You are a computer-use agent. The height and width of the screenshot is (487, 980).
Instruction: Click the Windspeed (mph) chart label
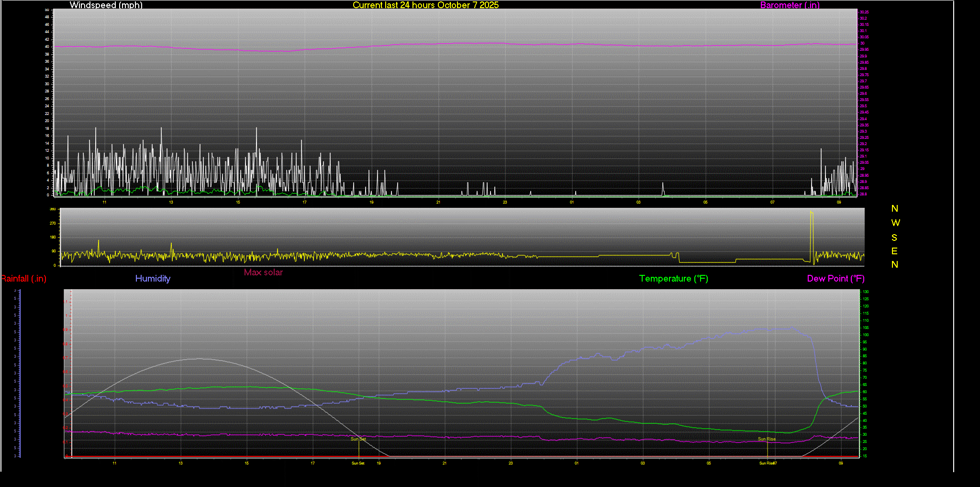coord(106,5)
